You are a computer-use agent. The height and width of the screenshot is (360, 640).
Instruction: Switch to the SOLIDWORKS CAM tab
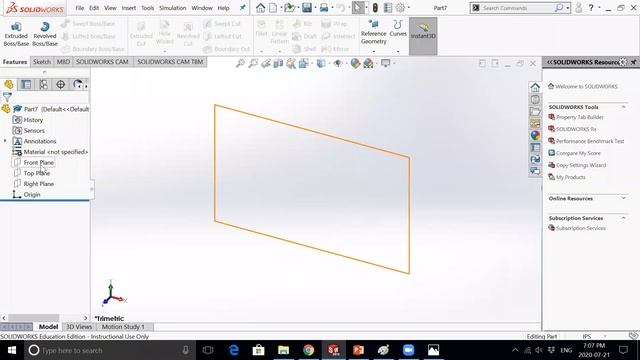pyautogui.click(x=102, y=62)
